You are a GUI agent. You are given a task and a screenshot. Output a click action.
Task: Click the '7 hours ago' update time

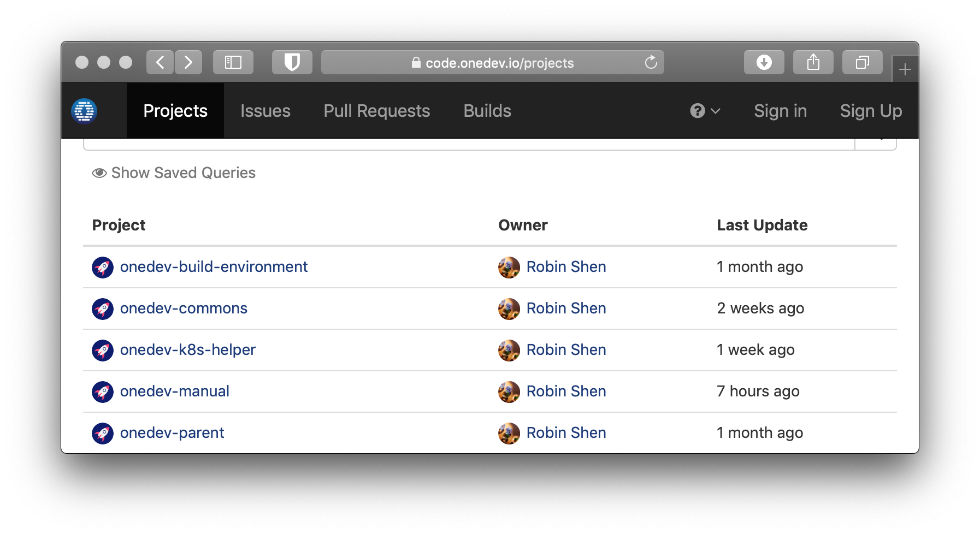[758, 391]
